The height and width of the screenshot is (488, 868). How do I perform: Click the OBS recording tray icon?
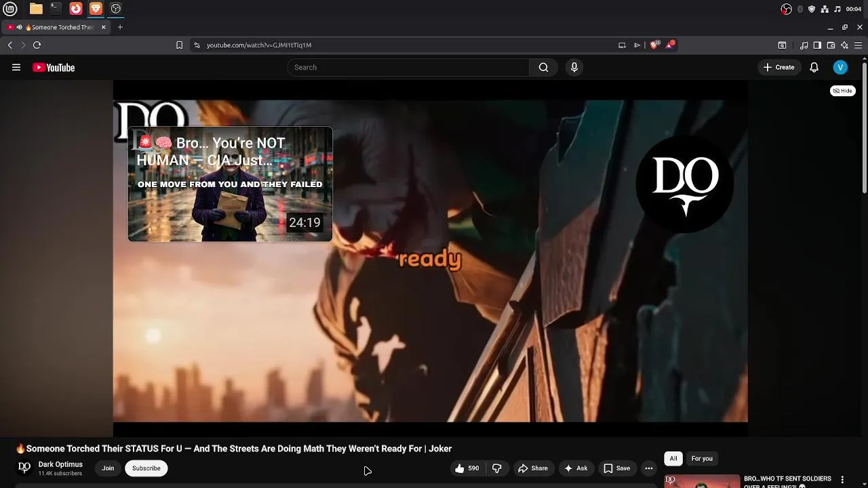pos(787,9)
